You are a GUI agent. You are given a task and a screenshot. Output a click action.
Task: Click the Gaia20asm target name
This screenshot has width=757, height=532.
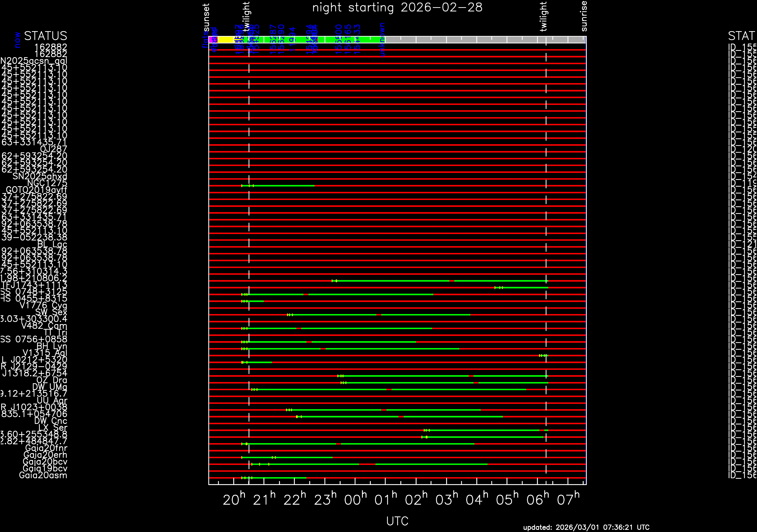click(x=43, y=475)
